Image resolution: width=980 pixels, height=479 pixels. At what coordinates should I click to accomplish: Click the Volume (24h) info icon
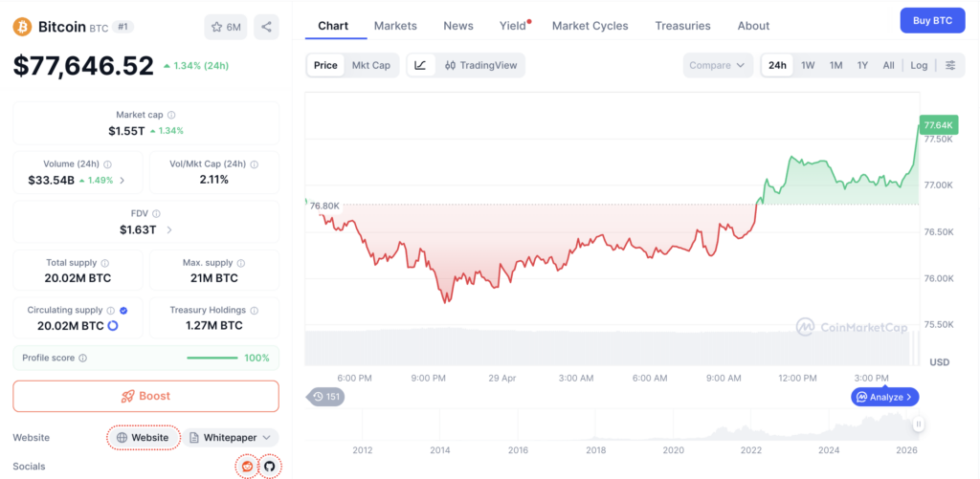[x=107, y=164]
